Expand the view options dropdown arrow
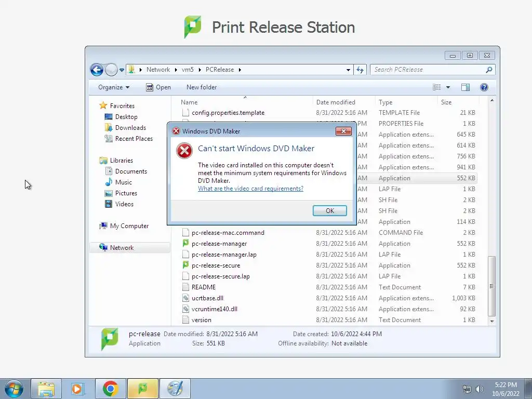This screenshot has height=399, width=532. (x=448, y=87)
